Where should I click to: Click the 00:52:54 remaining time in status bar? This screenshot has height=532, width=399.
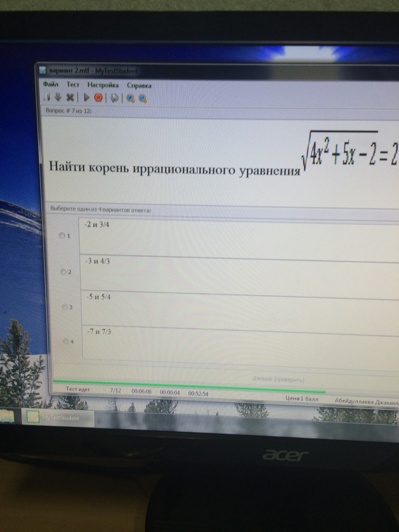click(x=198, y=393)
